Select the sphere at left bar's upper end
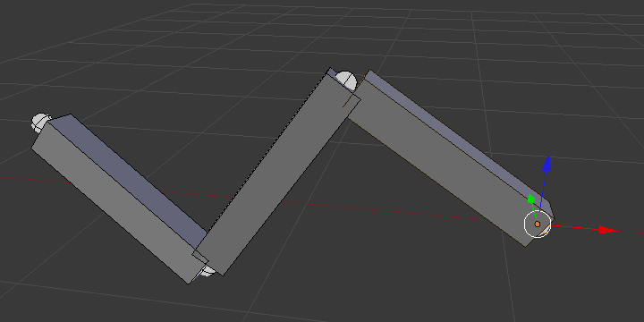 [x=40, y=123]
